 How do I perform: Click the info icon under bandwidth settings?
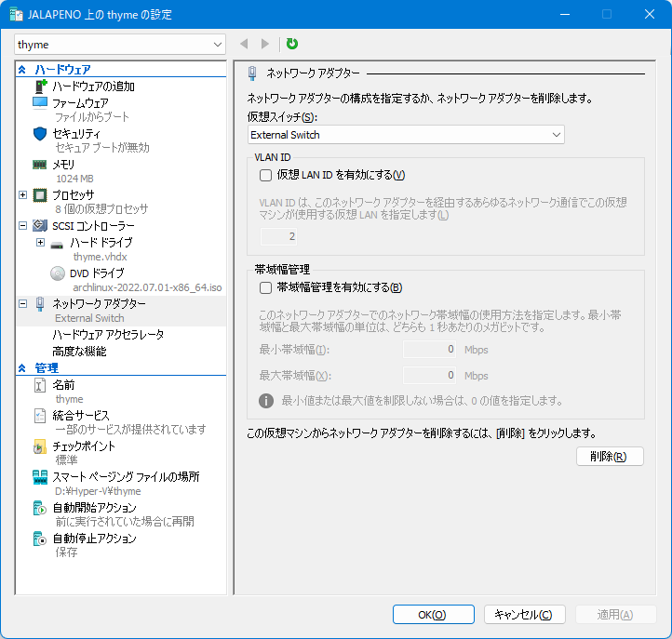pos(266,401)
